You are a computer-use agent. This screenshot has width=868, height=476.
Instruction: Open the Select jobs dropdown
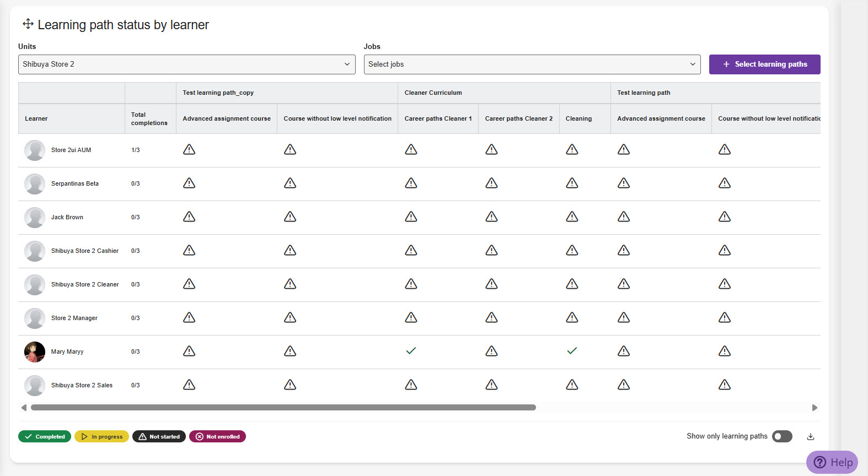(532, 64)
